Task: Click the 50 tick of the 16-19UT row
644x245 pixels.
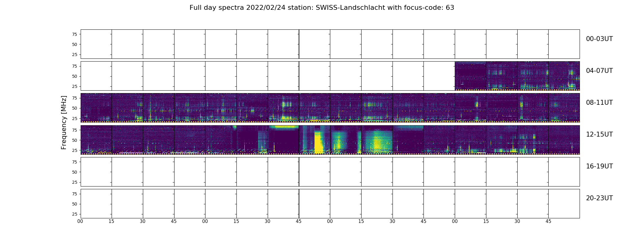Action: click(75, 172)
